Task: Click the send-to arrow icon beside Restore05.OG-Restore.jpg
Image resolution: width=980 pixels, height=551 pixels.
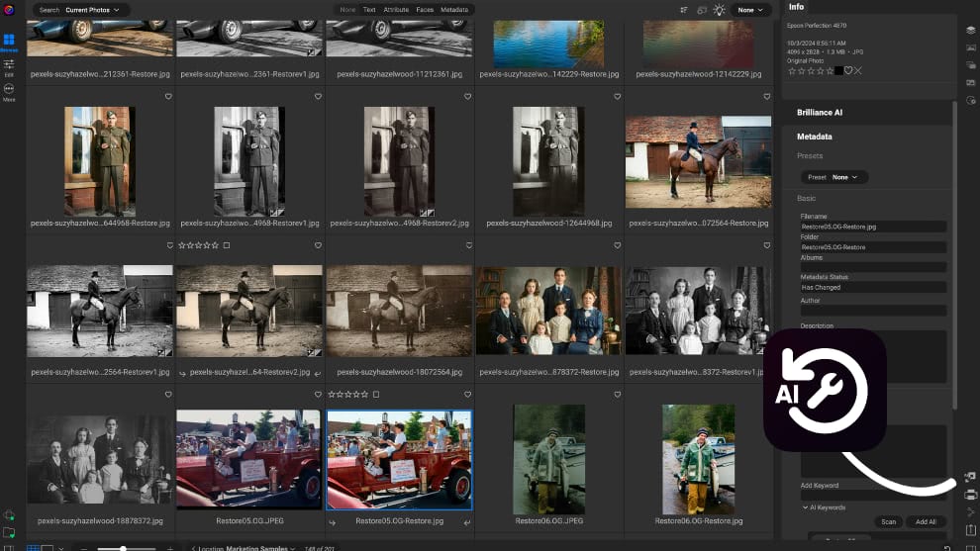Action: (x=332, y=522)
